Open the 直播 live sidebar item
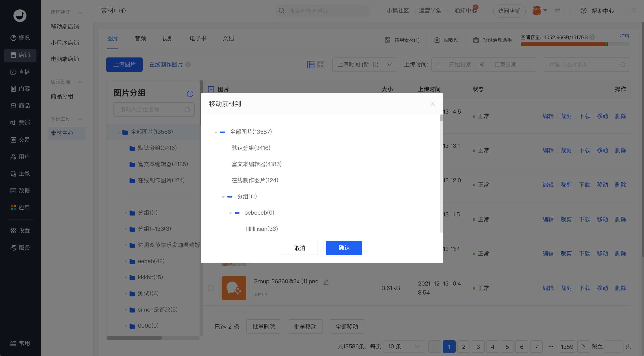644x356 pixels. [20, 72]
